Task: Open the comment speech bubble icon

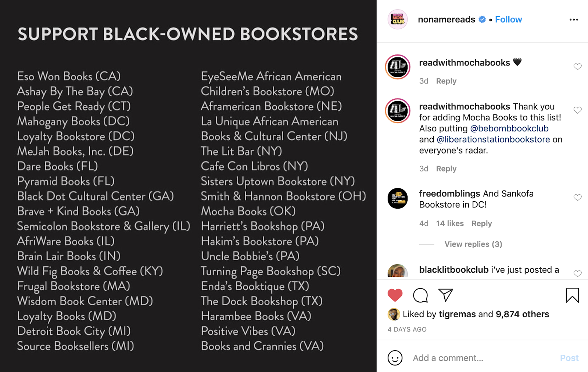Action: click(420, 295)
